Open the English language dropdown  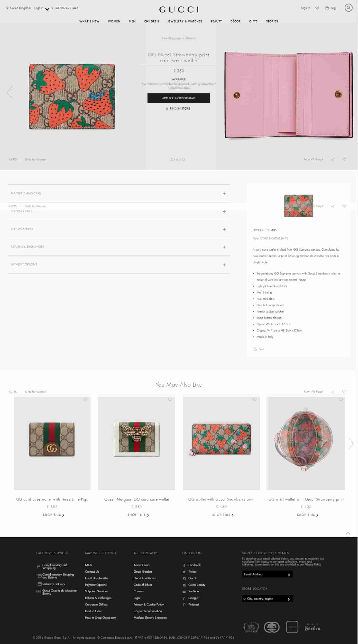(x=41, y=8)
